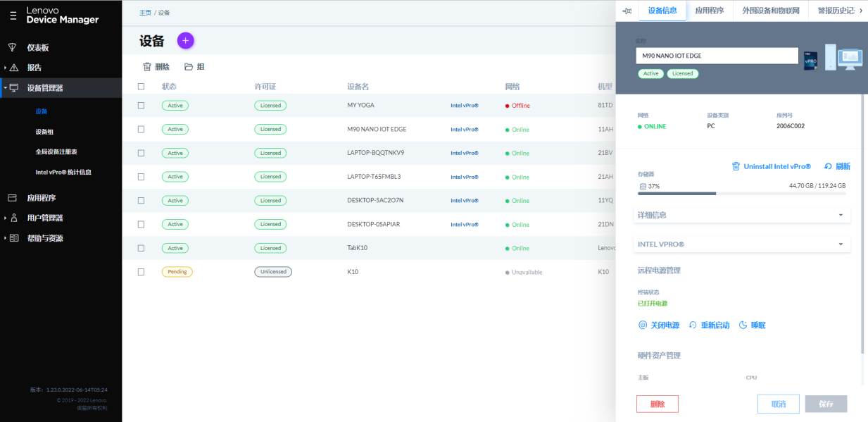Click the red 删除 button in panel
The image size is (868, 422).
pos(658,404)
